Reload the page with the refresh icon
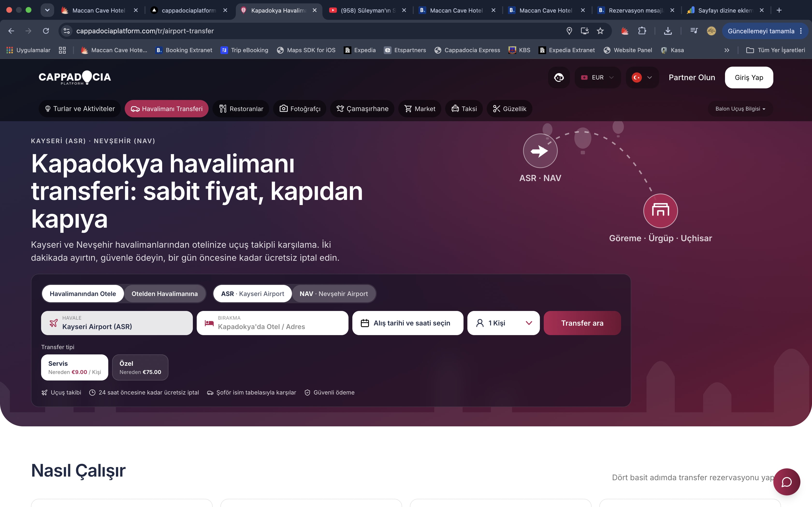Viewport: 812px width, 507px height. 46,31
